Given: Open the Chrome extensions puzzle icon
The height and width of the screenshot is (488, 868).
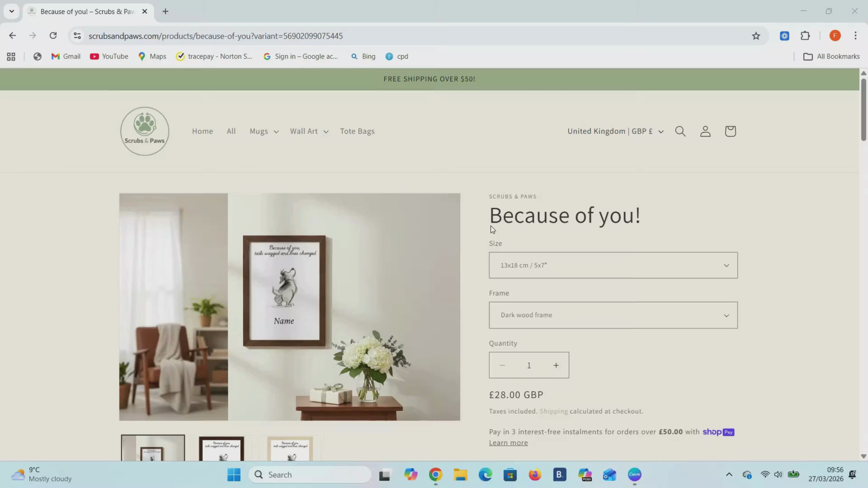Looking at the screenshot, I should (805, 36).
